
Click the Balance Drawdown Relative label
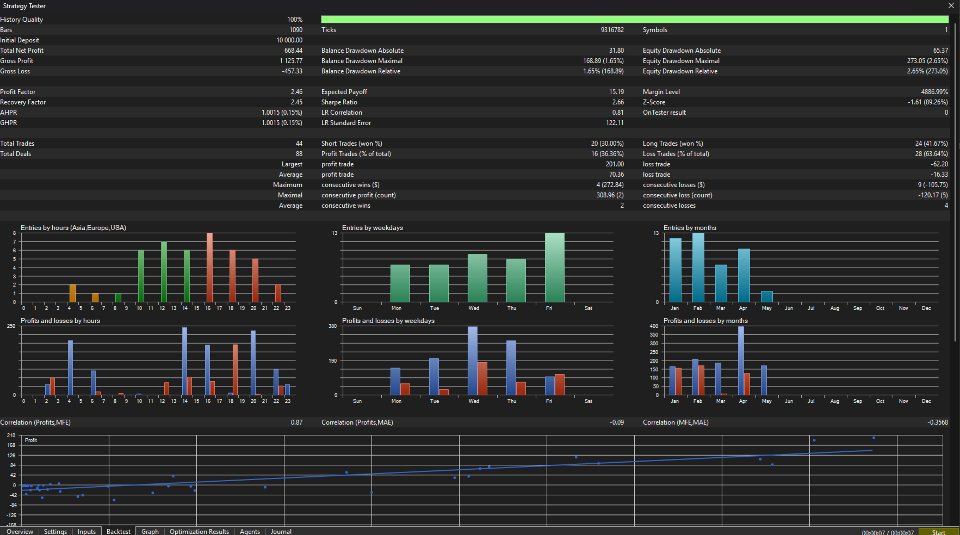pos(361,72)
